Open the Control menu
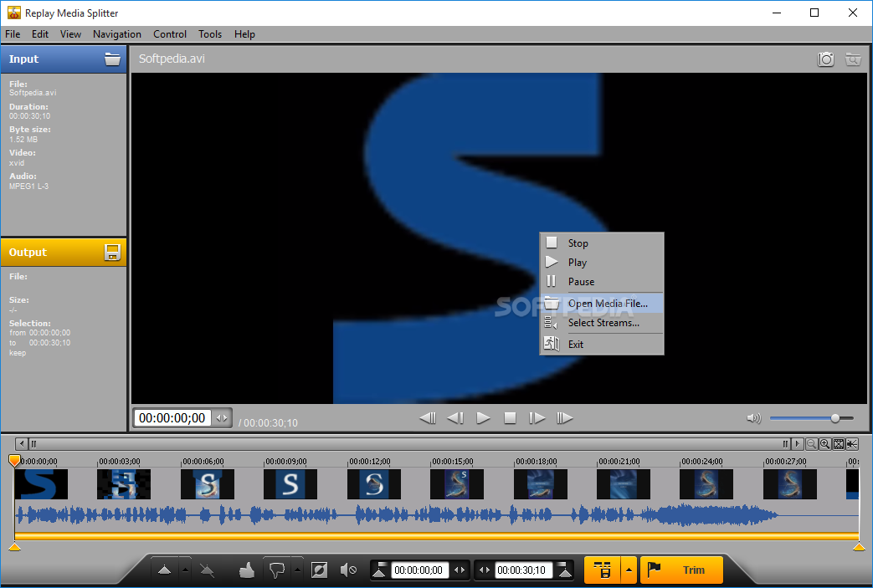The width and height of the screenshot is (873, 588). tap(170, 34)
